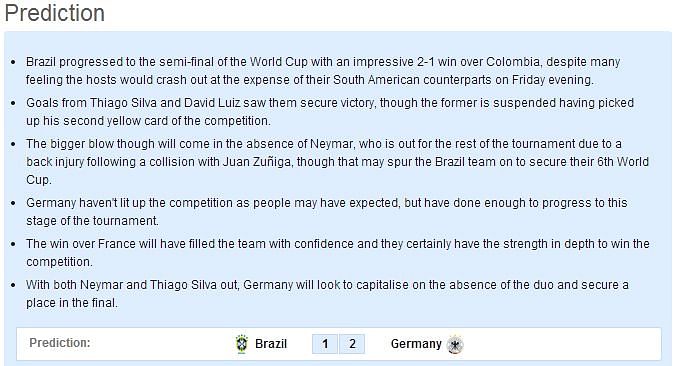Click the paragraph starting 'Germany haven't lit up'
Viewport: 677px width, 366px height.
pos(326,211)
